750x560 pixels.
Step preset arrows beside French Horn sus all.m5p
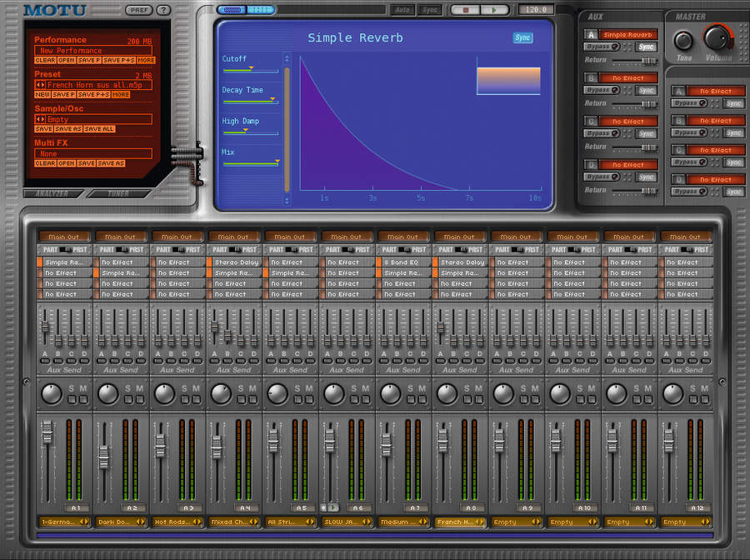coord(40,85)
